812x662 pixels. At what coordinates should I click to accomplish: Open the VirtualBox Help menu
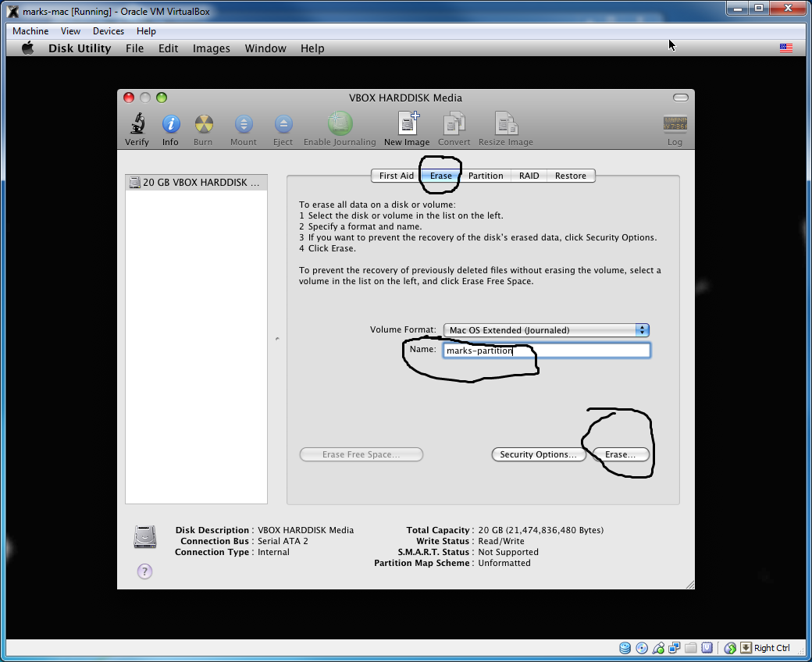146,31
